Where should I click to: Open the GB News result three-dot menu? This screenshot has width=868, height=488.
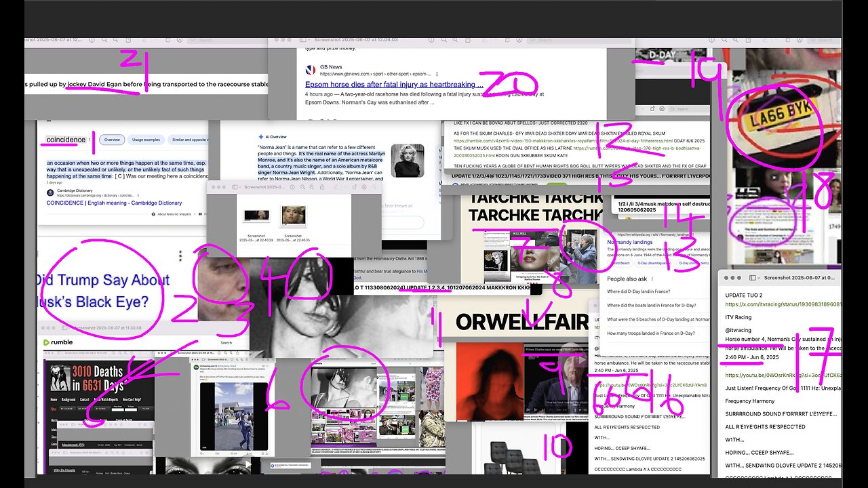tap(436, 73)
